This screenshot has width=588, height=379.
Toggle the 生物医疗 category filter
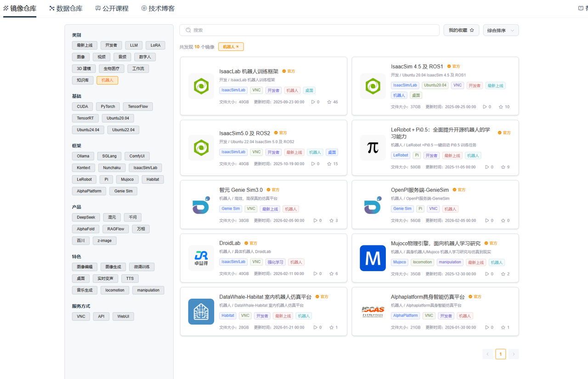coord(111,69)
